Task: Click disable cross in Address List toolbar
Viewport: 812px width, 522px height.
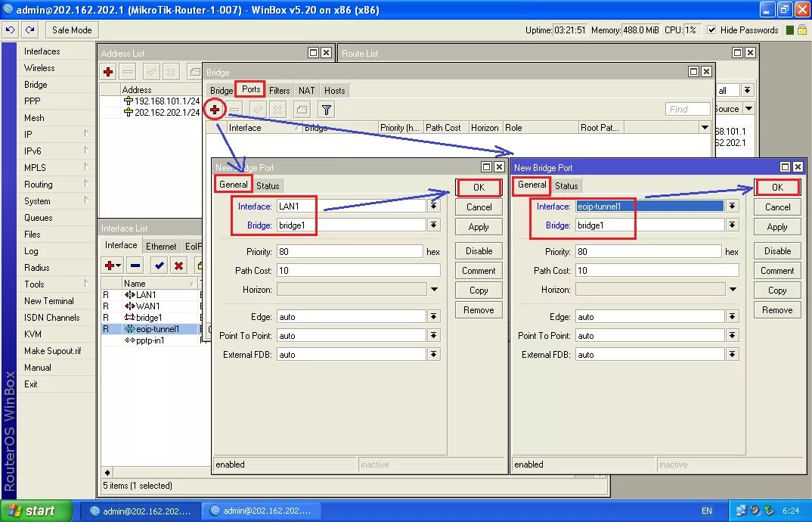Action: [x=172, y=72]
